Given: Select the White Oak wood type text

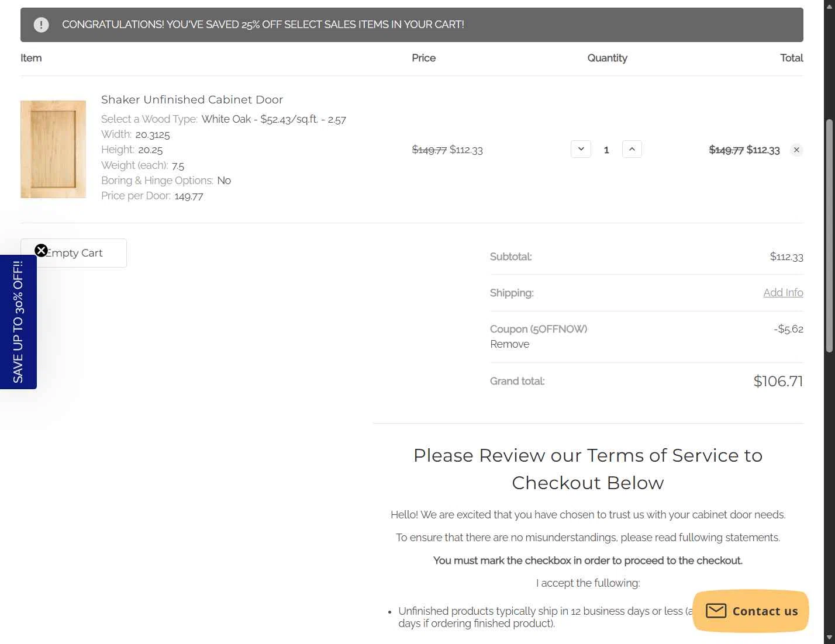Looking at the screenshot, I should (274, 119).
